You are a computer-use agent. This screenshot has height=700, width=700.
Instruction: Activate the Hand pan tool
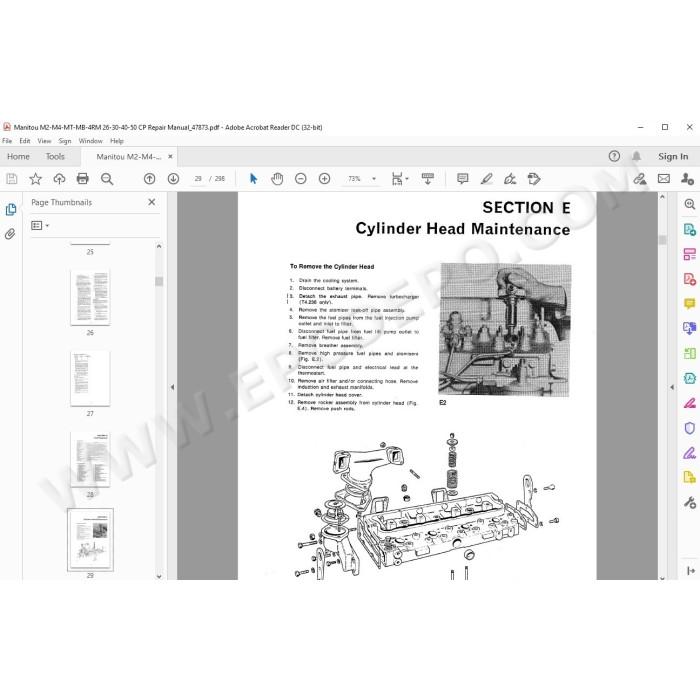tap(277, 179)
